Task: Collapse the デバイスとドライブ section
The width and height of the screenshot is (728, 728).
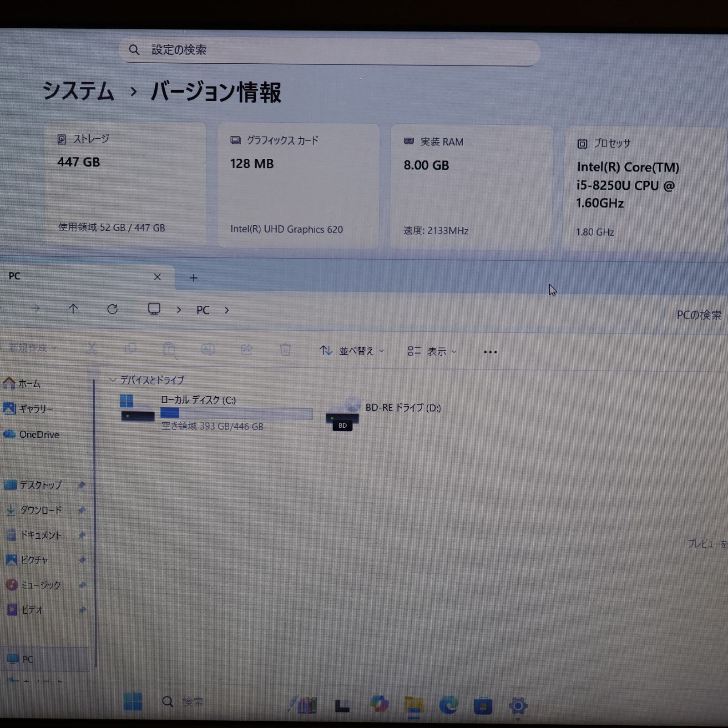Action: (112, 380)
